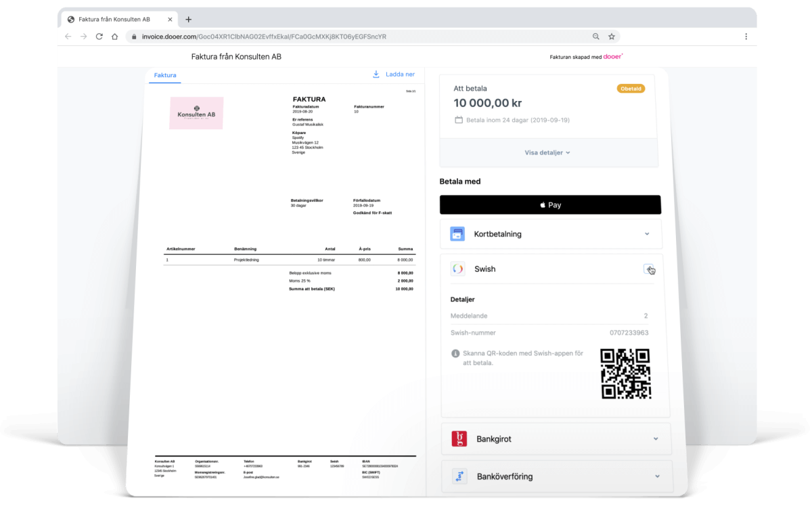
Task: Reload the invoice page
Action: click(99, 37)
